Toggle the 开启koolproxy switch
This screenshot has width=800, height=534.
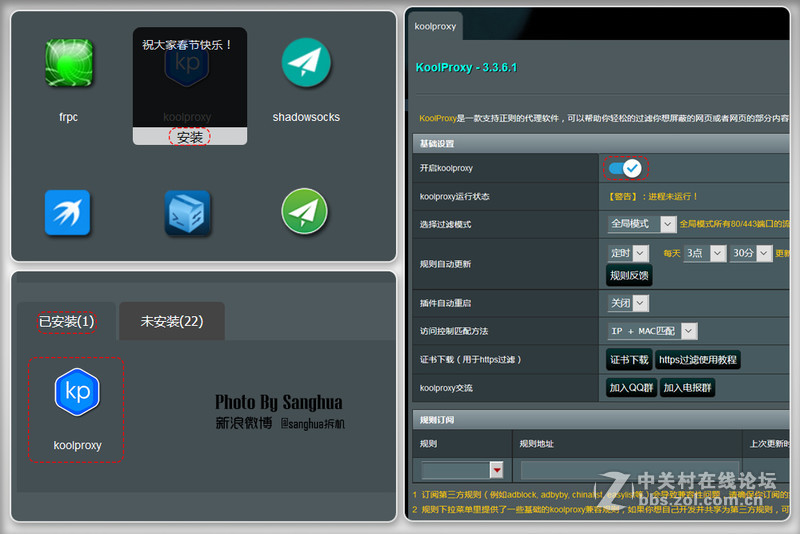625,168
